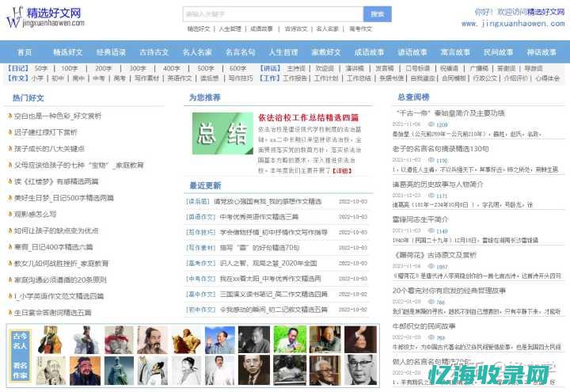Click the www.jingxuanhaowen.com URL text

pos(513,24)
